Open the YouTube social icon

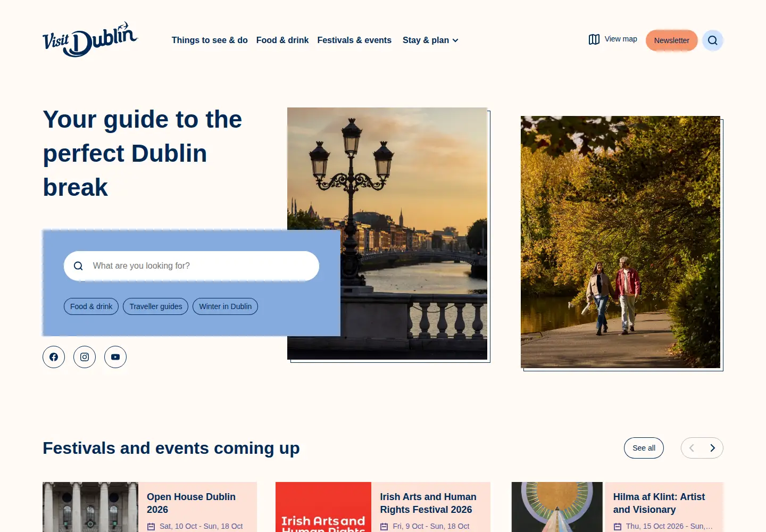pos(115,357)
